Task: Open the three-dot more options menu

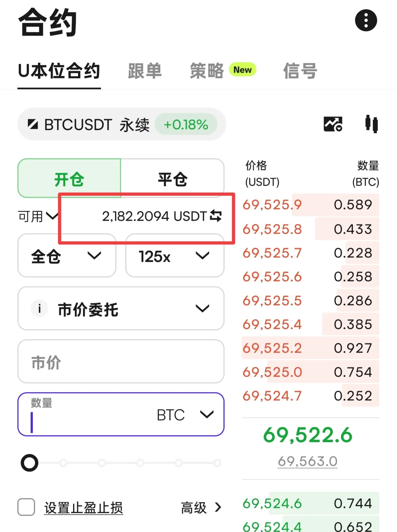Action: (x=366, y=20)
